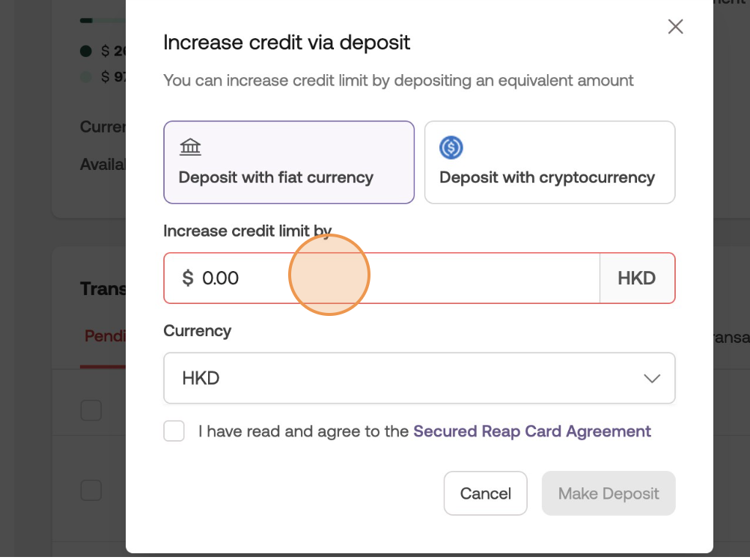The image size is (750, 560).
Task: Click the dollar sign in amount field
Action: [x=188, y=279]
